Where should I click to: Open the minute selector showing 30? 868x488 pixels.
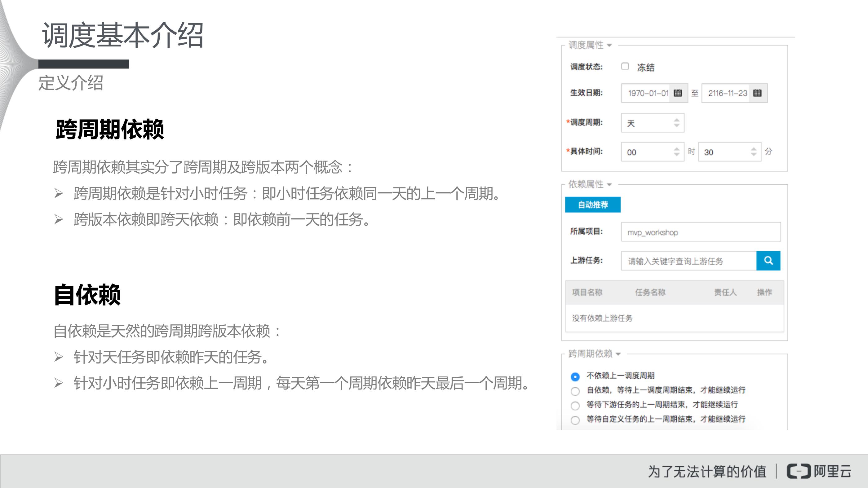[x=729, y=152]
